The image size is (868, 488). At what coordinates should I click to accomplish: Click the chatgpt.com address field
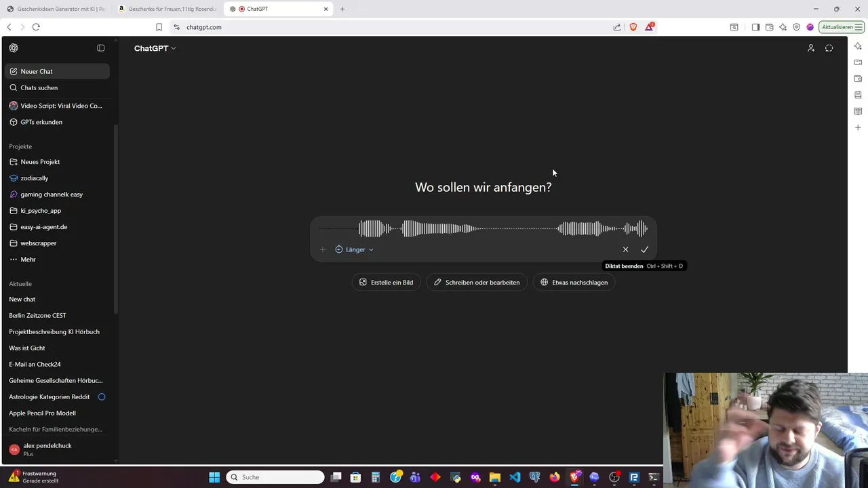coord(393,27)
